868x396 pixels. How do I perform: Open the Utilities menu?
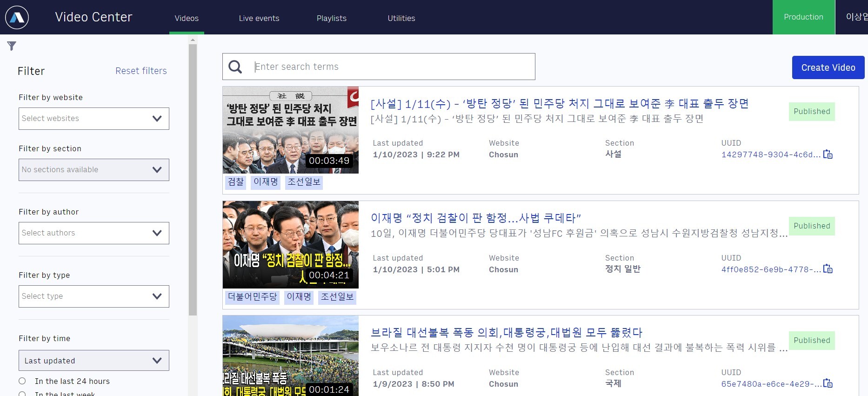401,18
